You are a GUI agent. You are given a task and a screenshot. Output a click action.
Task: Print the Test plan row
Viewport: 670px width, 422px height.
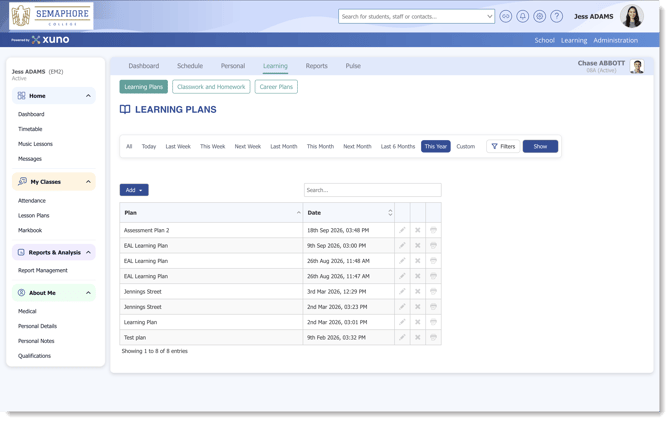[433, 337]
